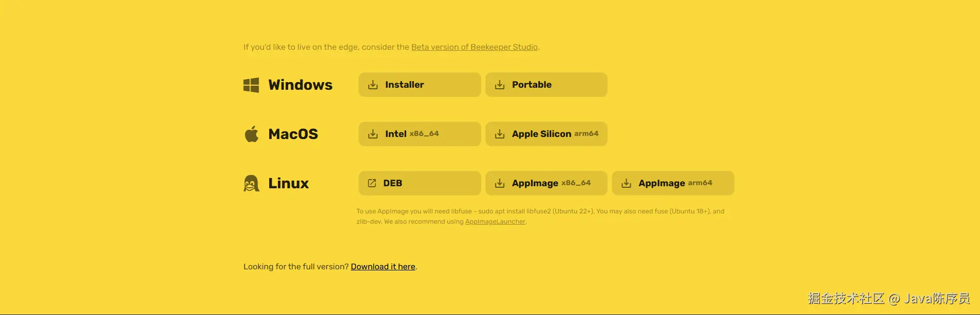The image size is (980, 315).
Task: Click the Linux heading text
Action: [289, 183]
